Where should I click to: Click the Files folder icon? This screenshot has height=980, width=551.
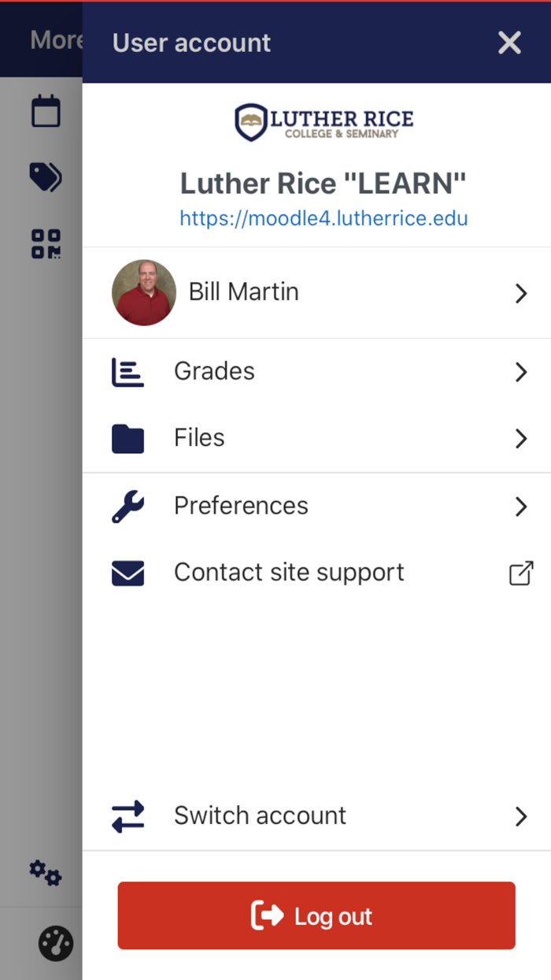coord(128,438)
